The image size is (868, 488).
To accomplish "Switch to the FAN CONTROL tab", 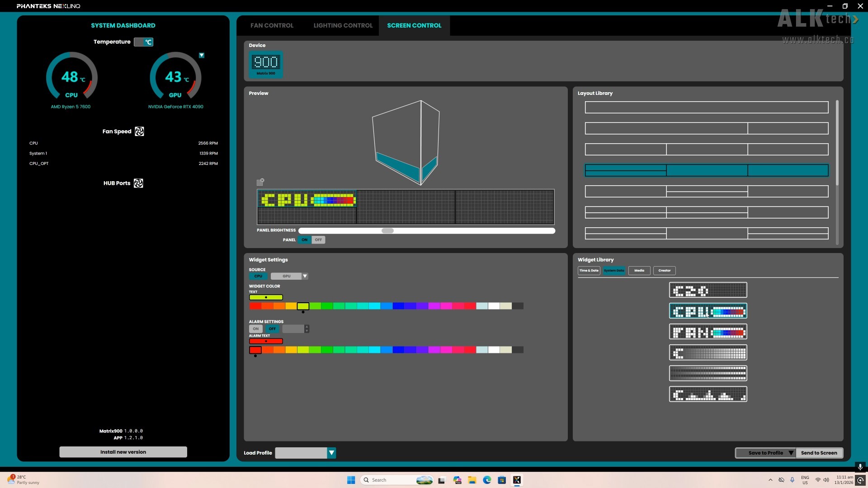I will click(x=272, y=25).
